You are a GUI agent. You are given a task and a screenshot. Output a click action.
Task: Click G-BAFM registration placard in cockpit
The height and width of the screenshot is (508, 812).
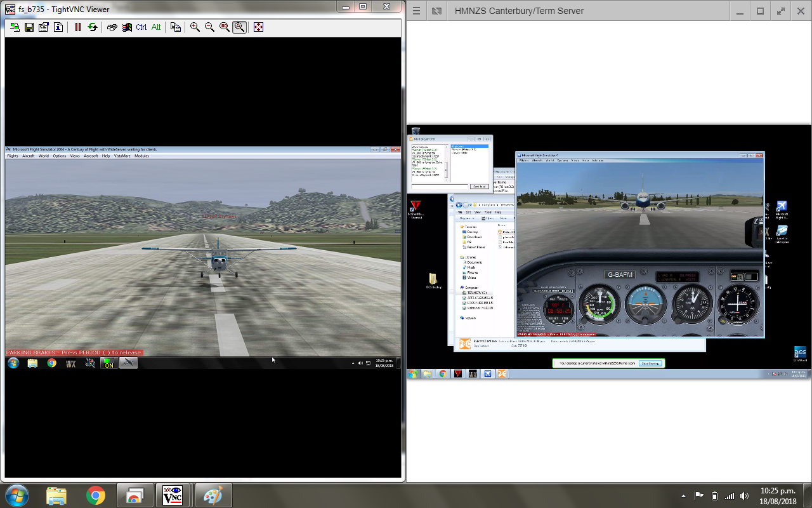coord(621,275)
